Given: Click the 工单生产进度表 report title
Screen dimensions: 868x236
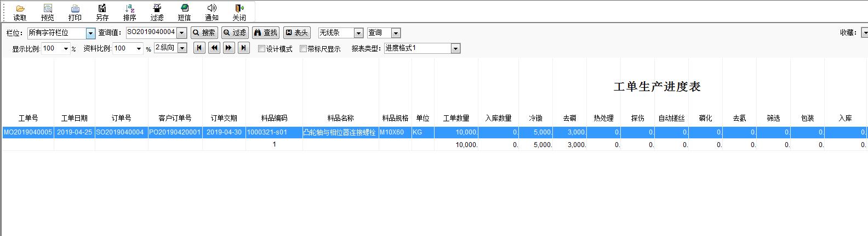Looking at the screenshot, I should pyautogui.click(x=657, y=87).
